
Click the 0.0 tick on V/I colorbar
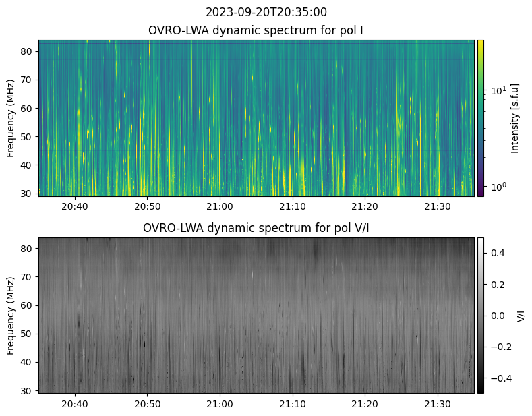click(498, 315)
